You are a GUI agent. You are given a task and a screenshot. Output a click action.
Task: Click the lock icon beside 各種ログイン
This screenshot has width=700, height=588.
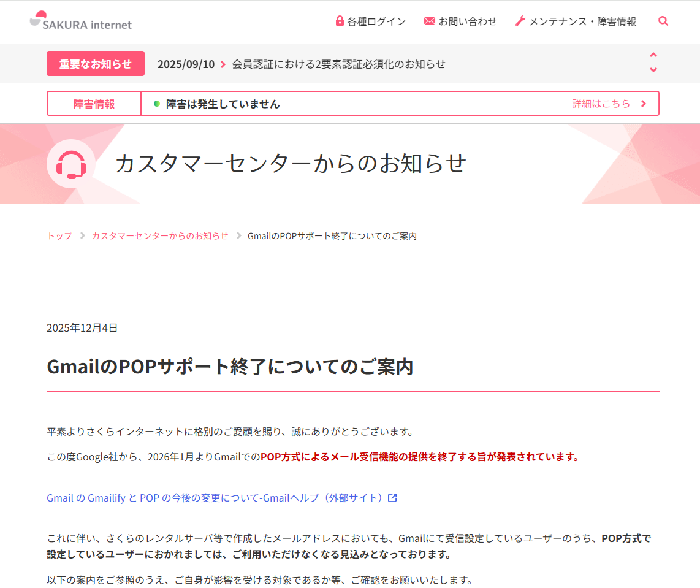click(340, 21)
